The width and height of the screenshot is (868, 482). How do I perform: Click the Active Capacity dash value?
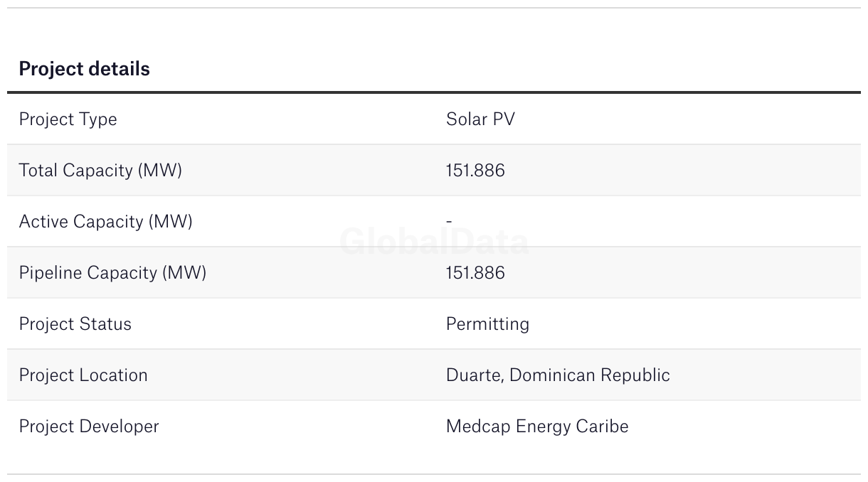tap(449, 222)
